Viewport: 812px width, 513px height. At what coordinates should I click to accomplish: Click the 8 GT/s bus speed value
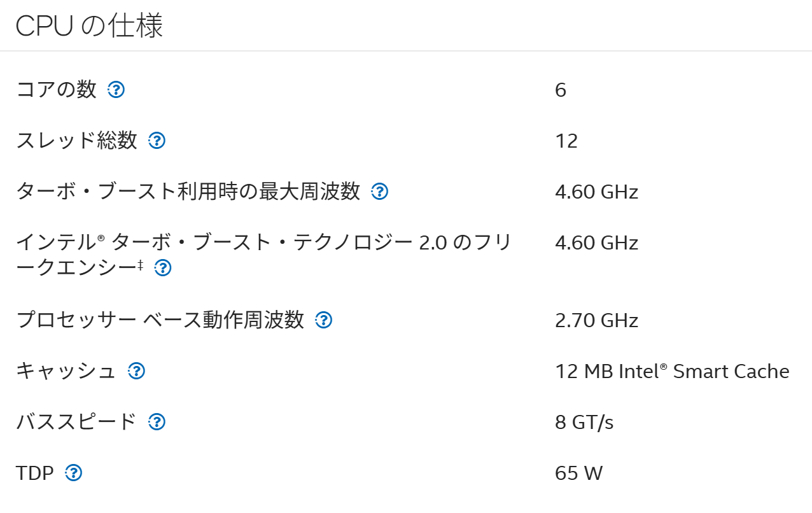(584, 422)
